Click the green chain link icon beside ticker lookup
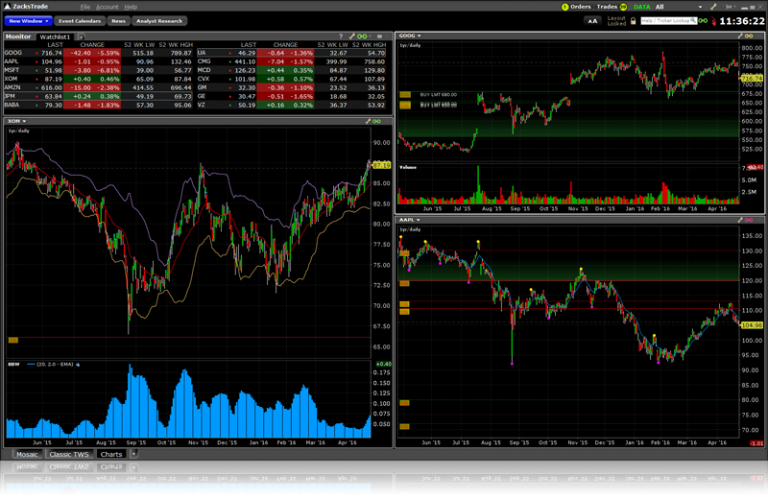 703,21
